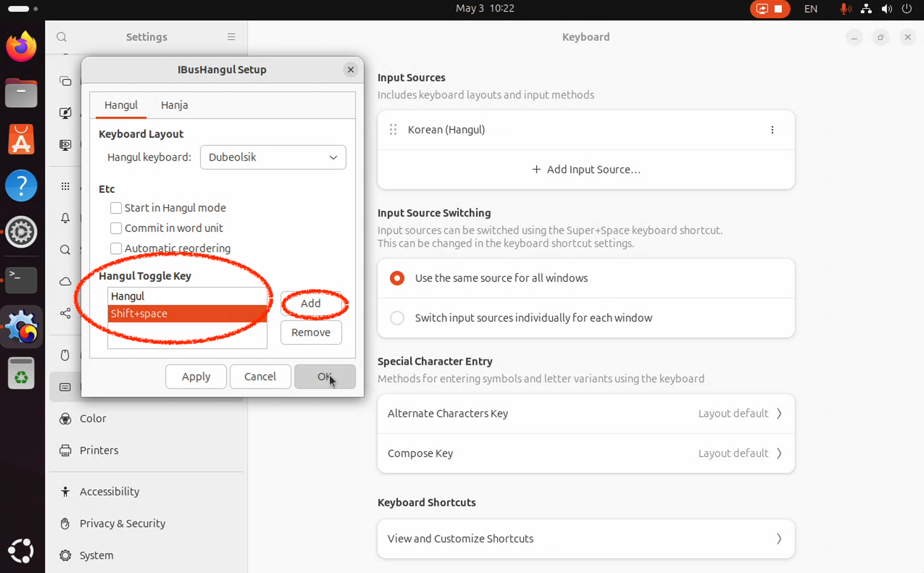Click Remove toggle key button

click(x=311, y=332)
